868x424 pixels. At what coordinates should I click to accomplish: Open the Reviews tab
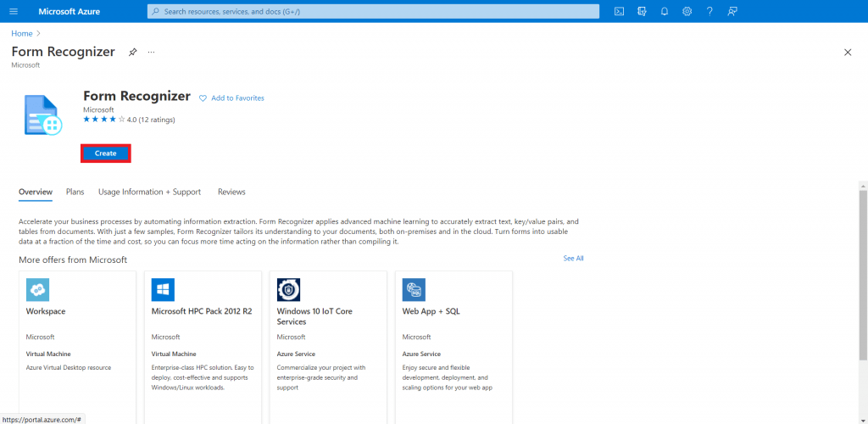(x=231, y=192)
